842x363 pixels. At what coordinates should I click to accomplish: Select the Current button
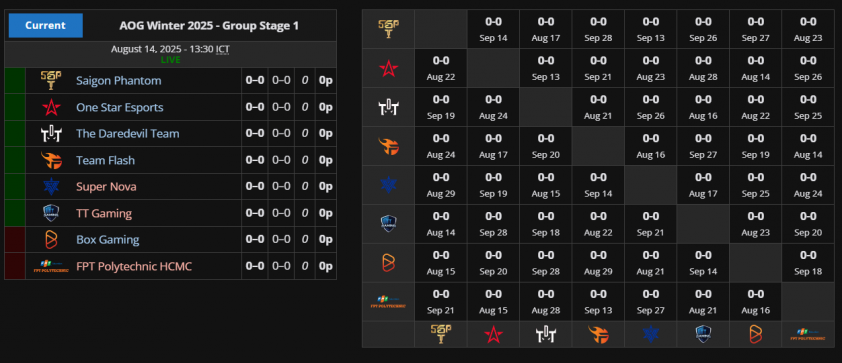coord(46,25)
